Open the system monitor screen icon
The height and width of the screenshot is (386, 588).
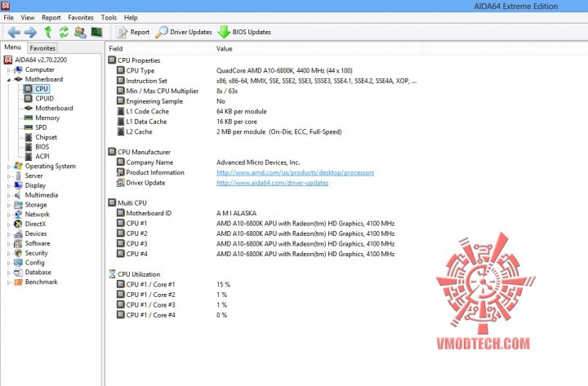tap(96, 32)
